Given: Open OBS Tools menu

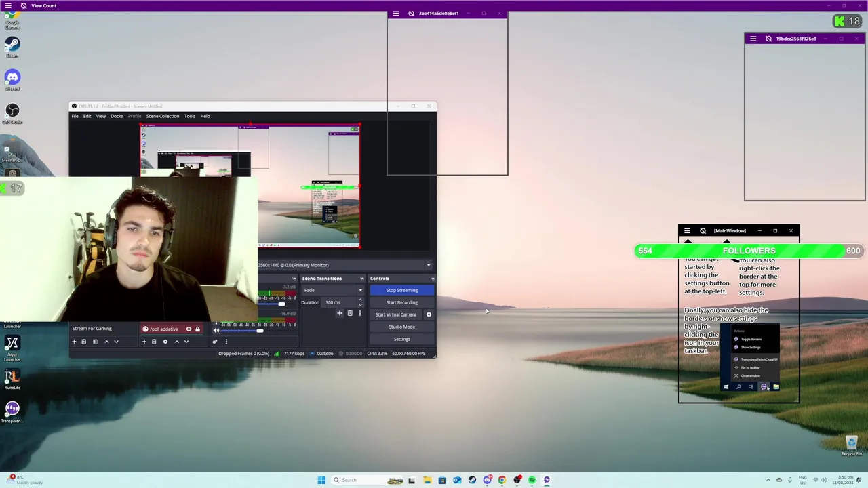Looking at the screenshot, I should click(x=190, y=116).
